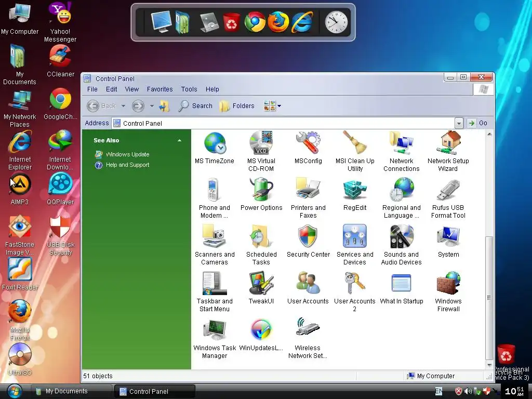Viewport: 532px width, 399px height.
Task: Switch to My Documents taskbar button
Action: 71,391
